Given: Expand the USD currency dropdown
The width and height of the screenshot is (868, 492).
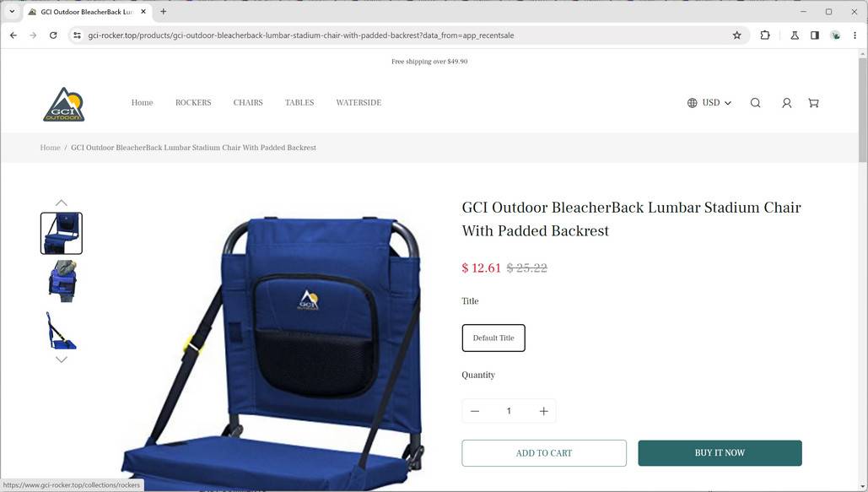Looking at the screenshot, I should point(709,102).
